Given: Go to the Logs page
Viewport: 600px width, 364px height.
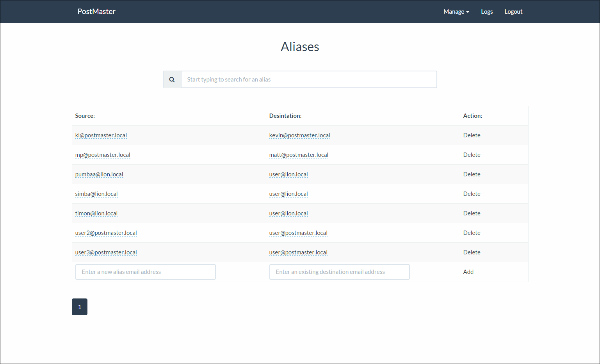Looking at the screenshot, I should click(x=486, y=12).
